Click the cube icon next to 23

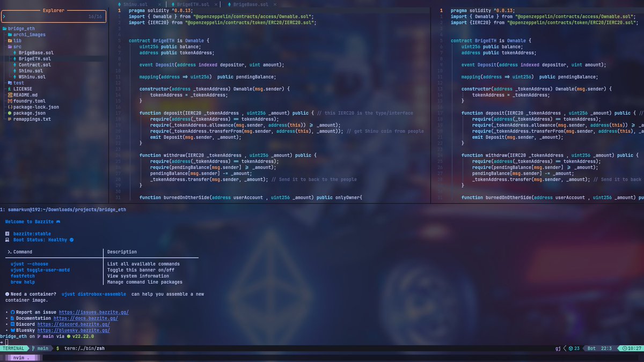click(571, 349)
